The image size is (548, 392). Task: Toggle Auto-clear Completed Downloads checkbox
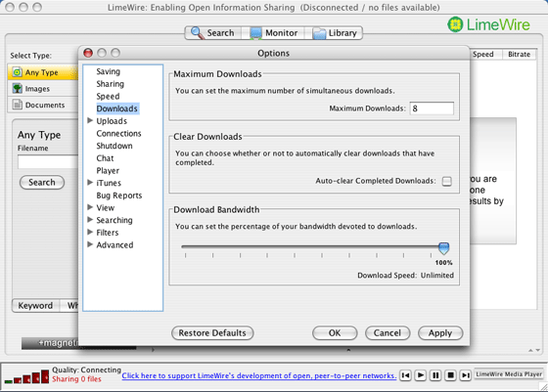(446, 181)
